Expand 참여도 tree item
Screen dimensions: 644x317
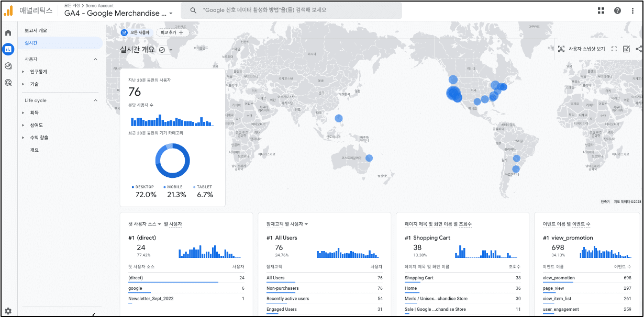pos(23,126)
